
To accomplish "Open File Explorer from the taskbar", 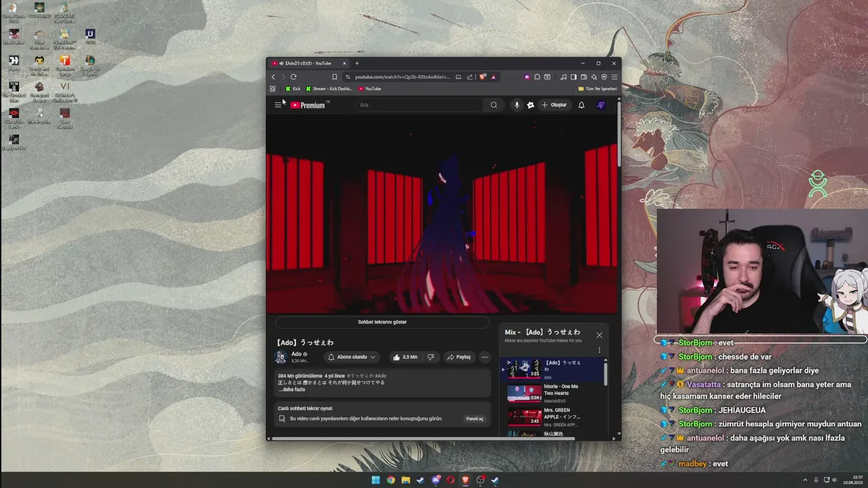I will click(x=406, y=480).
